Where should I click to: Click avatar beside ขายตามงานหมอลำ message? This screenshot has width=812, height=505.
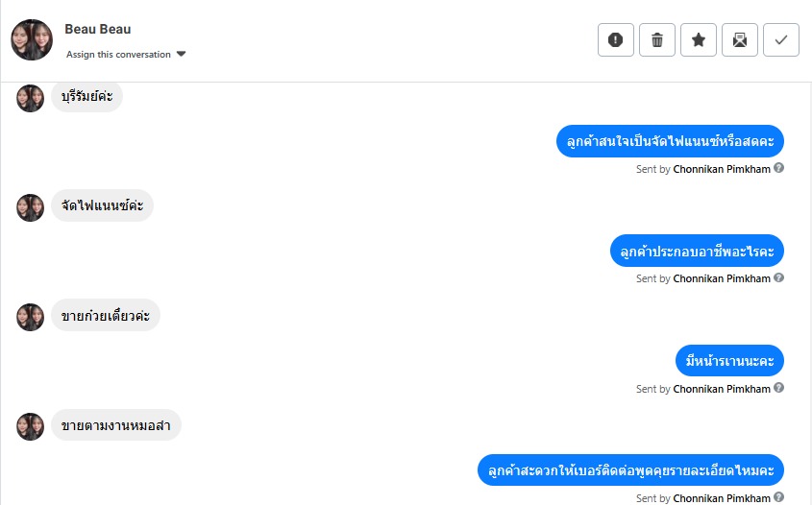pyautogui.click(x=31, y=426)
